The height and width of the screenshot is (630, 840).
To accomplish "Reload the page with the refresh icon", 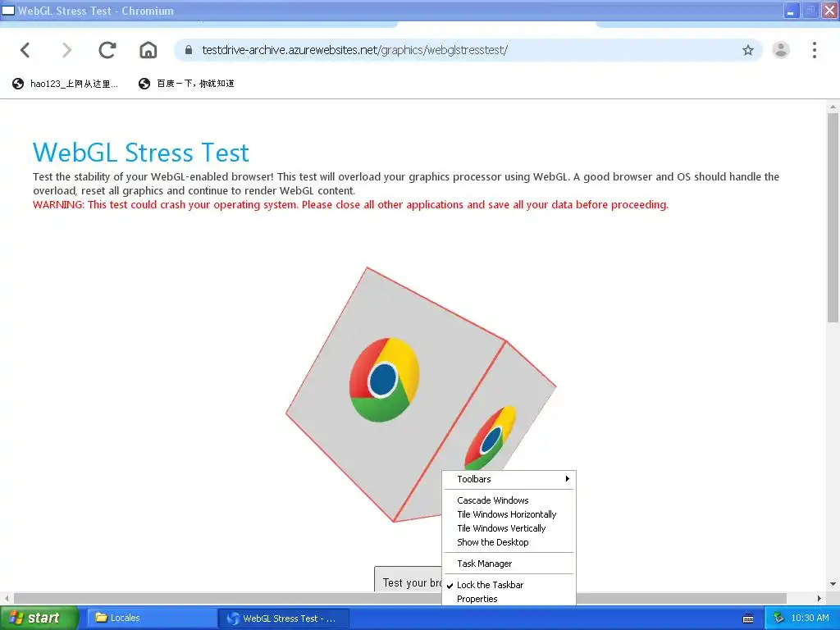I will pos(107,50).
